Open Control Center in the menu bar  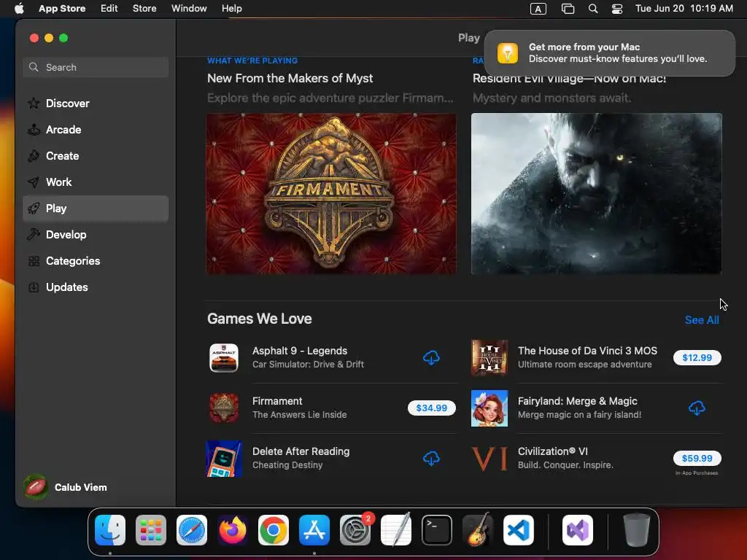coord(617,9)
